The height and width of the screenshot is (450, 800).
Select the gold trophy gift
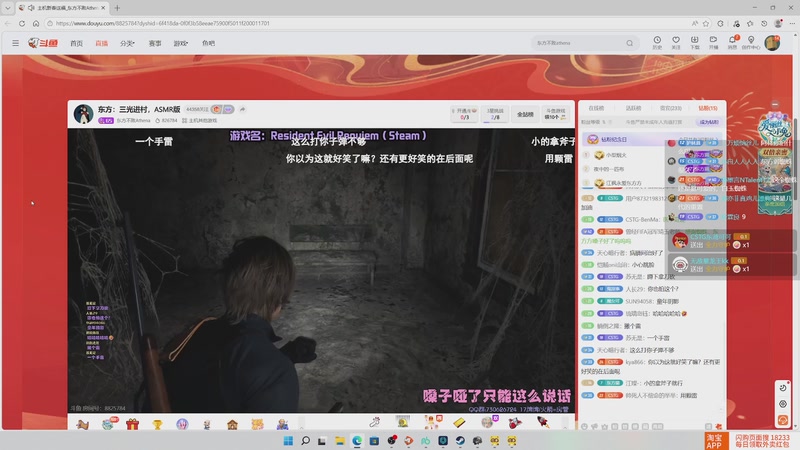coord(157,423)
